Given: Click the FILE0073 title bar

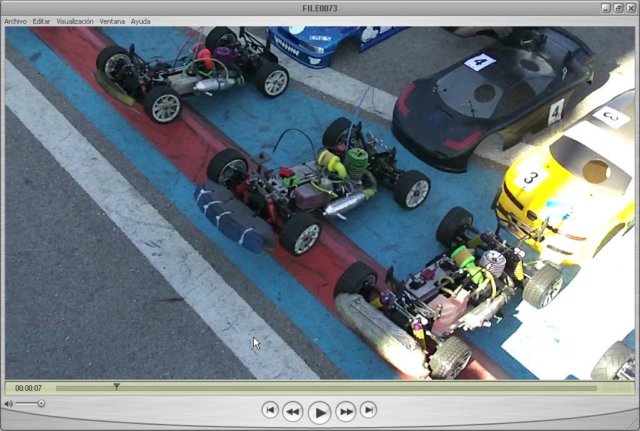Looking at the screenshot, I should (320, 8).
